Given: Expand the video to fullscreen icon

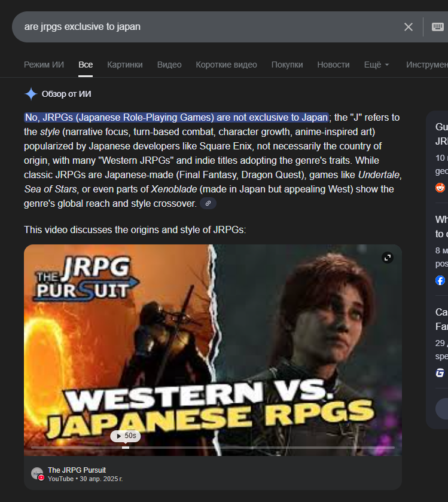Looking at the screenshot, I should tap(388, 258).
